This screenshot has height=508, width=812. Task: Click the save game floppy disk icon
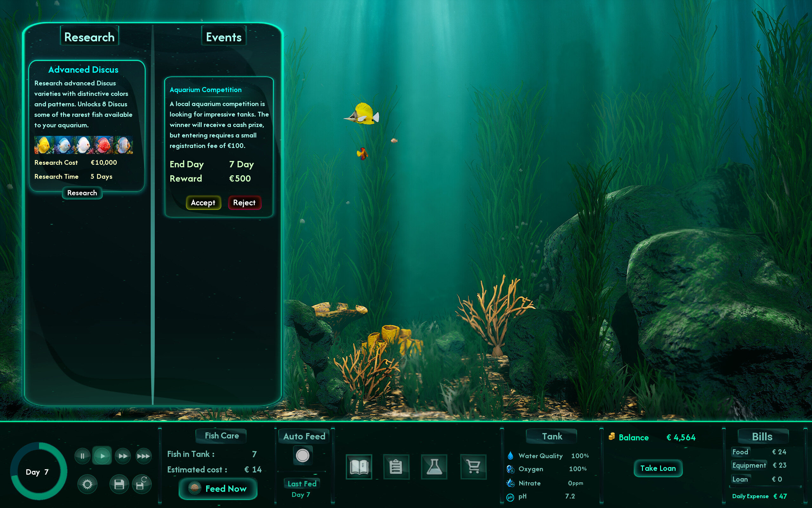119,484
